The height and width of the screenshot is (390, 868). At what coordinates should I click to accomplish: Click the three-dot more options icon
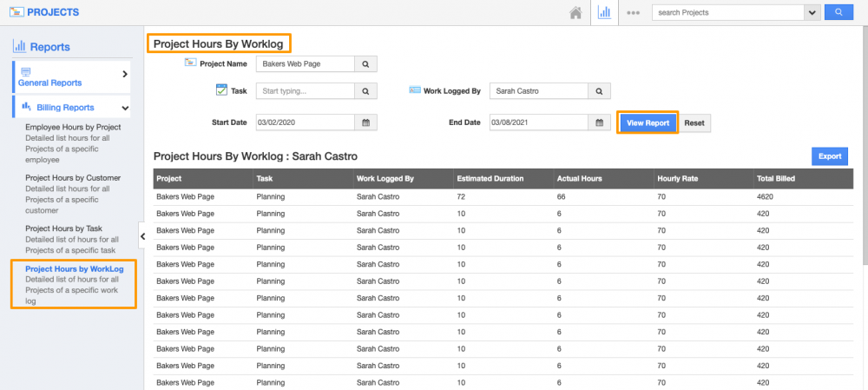634,13
